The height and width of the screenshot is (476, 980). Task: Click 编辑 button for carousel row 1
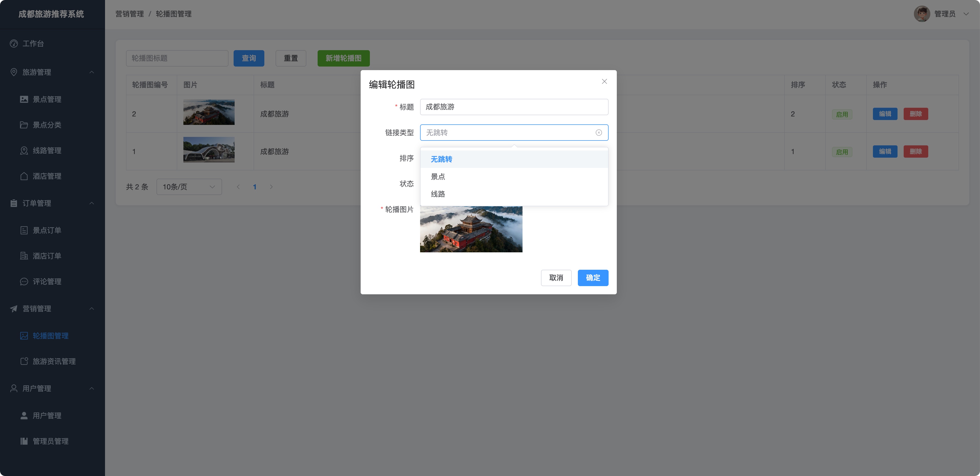click(x=885, y=151)
